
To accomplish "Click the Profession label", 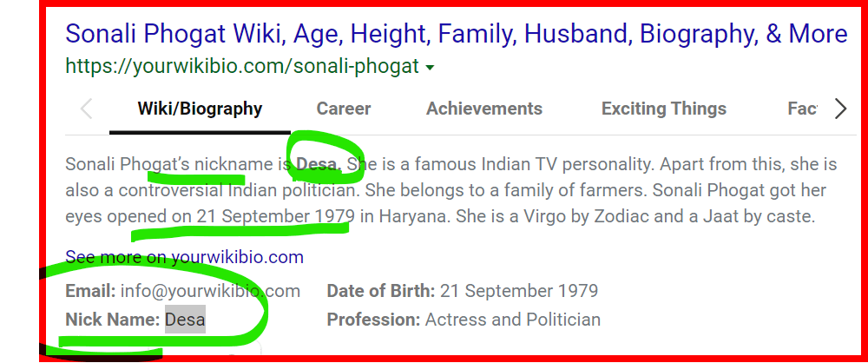I will tap(372, 320).
